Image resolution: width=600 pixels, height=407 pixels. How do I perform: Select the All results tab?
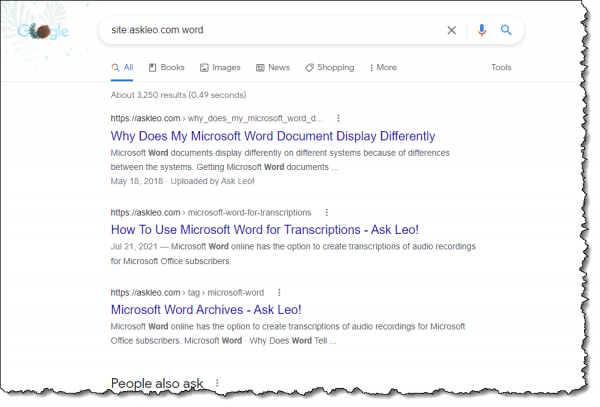(x=122, y=68)
